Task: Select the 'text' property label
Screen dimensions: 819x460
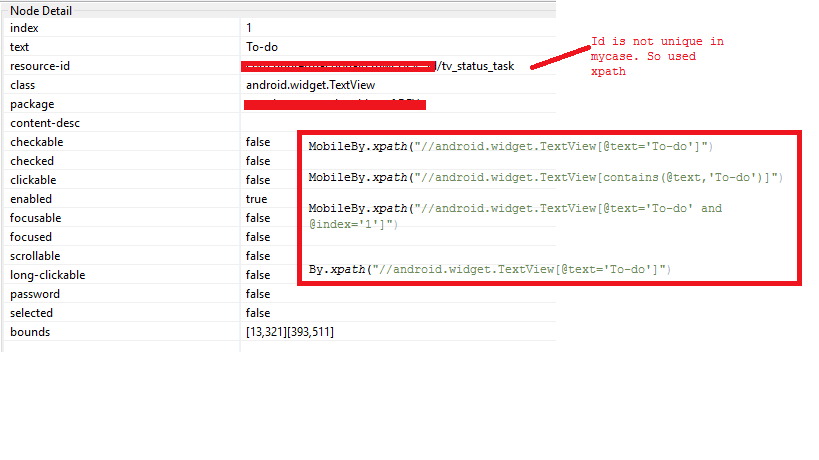Action: point(19,47)
